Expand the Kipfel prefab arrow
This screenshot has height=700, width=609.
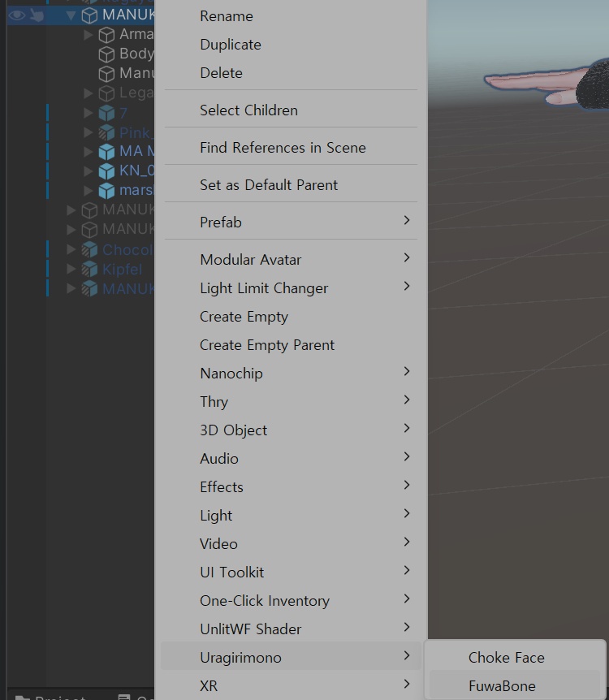pos(71,269)
